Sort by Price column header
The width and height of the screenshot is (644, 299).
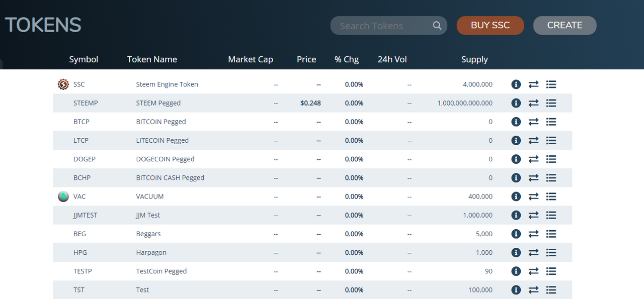coord(306,59)
